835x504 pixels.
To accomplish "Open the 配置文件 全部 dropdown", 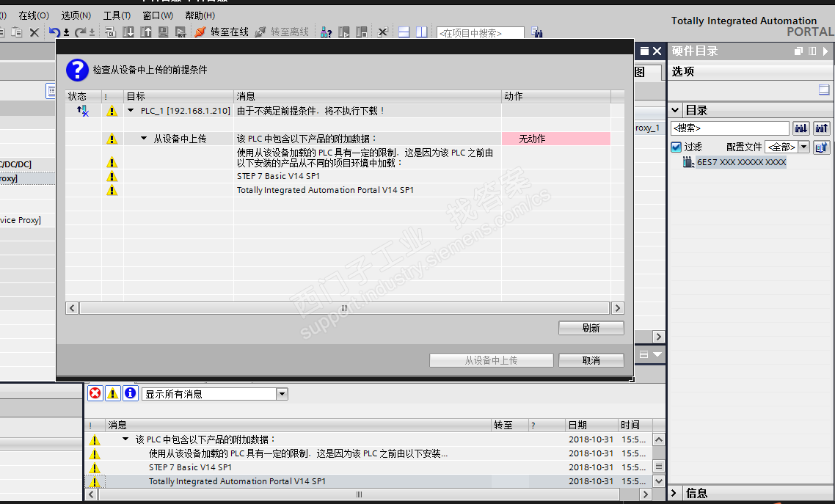I will (x=804, y=147).
